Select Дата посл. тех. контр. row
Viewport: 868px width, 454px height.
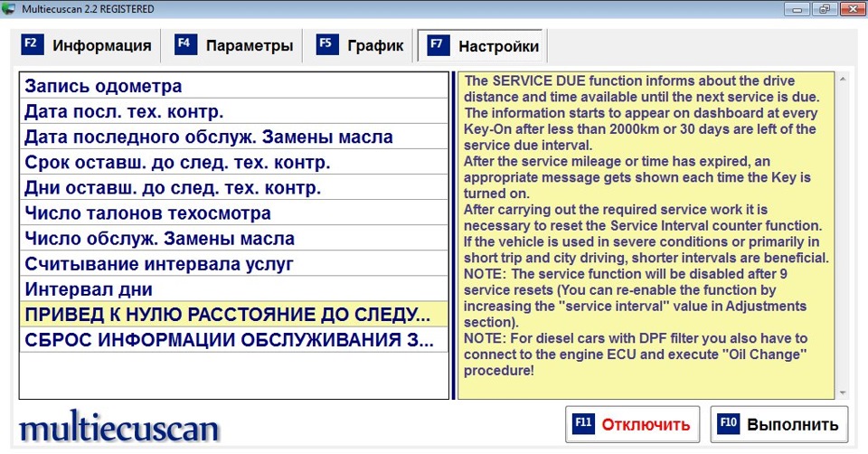pyautogui.click(x=233, y=111)
